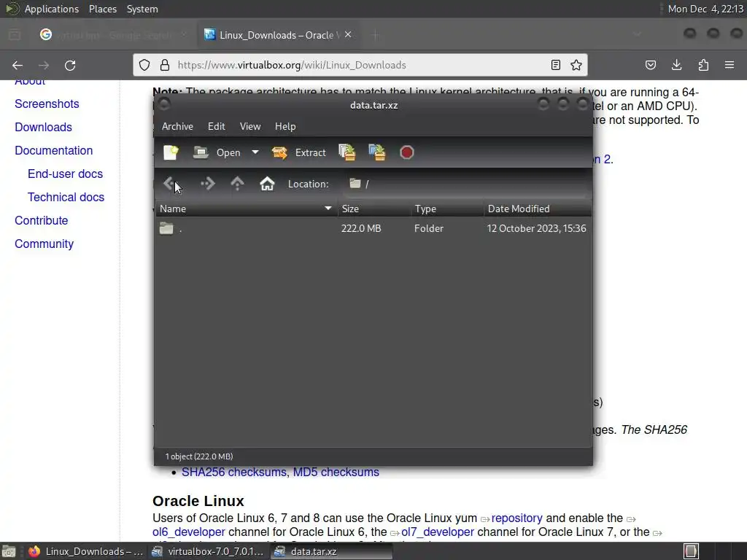Sort file list by Size column
Viewport: 747px width, 560px height.
click(x=374, y=209)
